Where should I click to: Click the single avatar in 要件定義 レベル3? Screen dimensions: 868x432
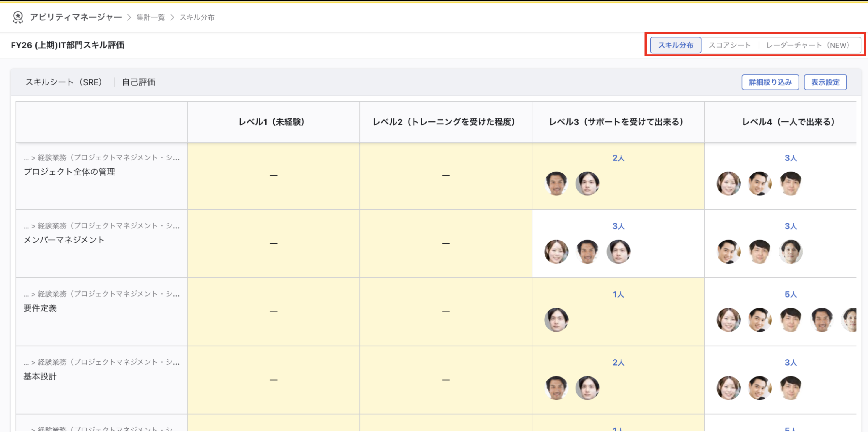pyautogui.click(x=556, y=320)
